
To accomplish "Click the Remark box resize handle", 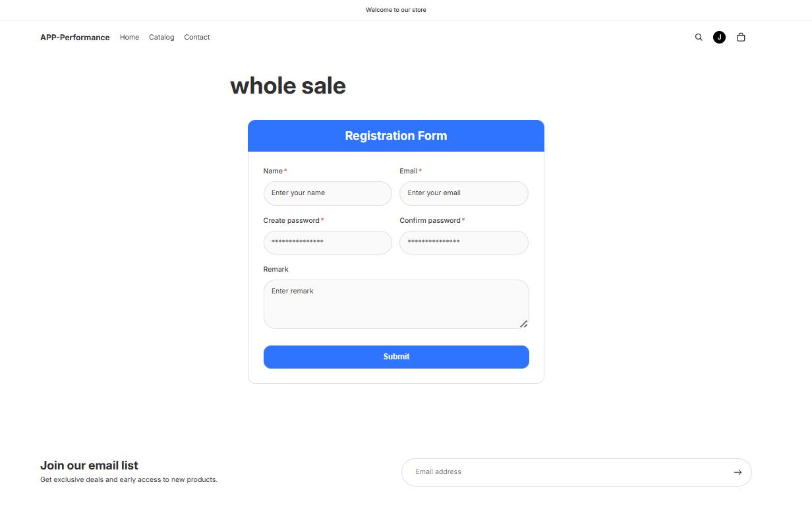I will 523,324.
